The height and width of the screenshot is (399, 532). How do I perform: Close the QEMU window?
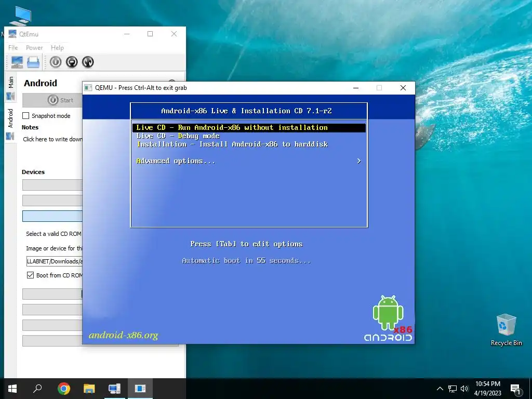point(403,88)
